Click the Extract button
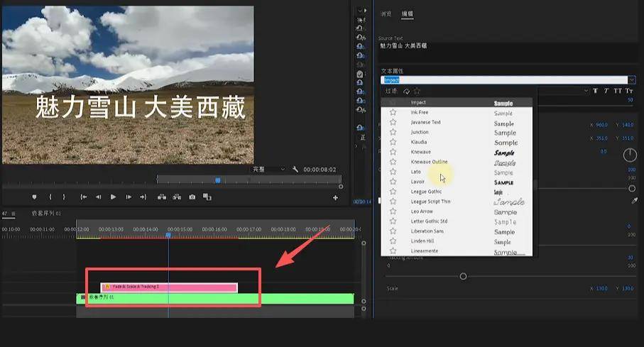This screenshot has width=644, height=347. (x=177, y=197)
